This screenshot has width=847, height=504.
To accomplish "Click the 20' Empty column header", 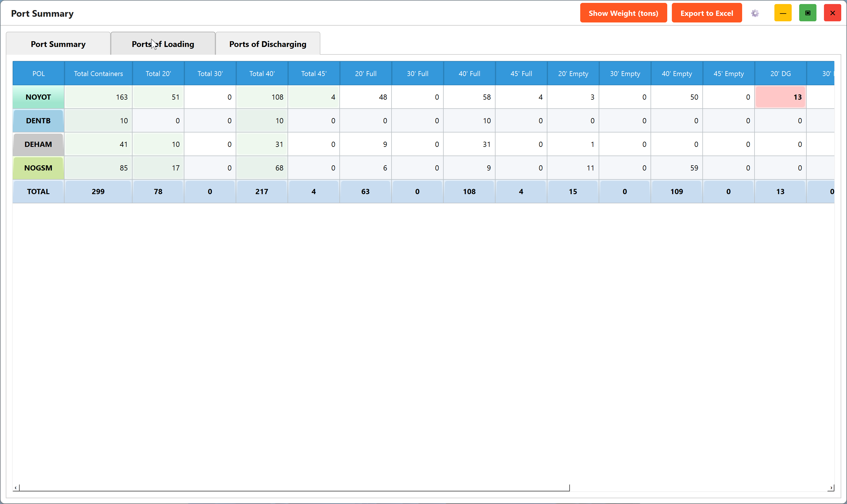I will [573, 73].
